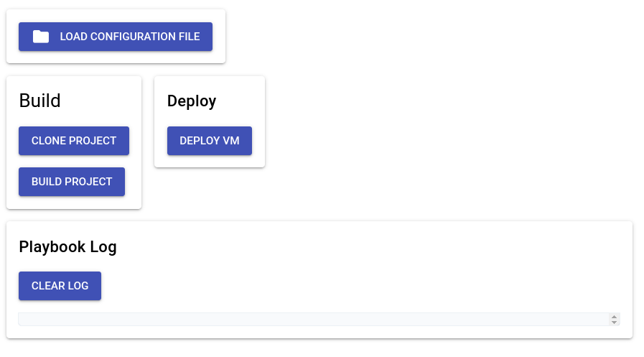This screenshot has height=357, width=644.
Task: Select the Deploy section heading
Action: (192, 101)
